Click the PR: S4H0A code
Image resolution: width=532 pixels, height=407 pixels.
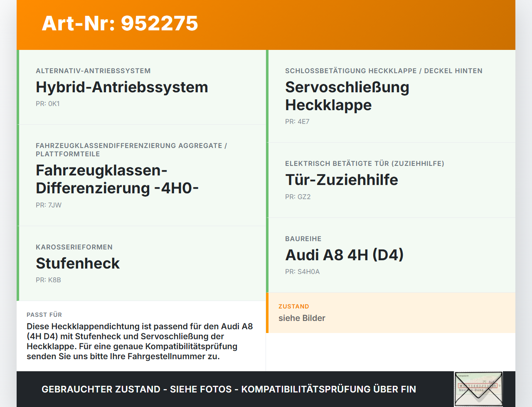point(302,271)
